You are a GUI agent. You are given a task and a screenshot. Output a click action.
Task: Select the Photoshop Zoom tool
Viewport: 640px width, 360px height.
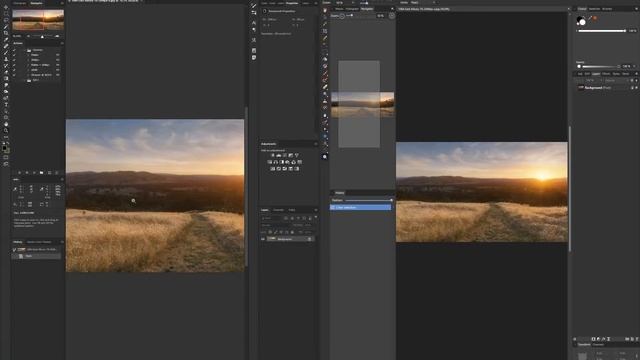tap(6, 130)
